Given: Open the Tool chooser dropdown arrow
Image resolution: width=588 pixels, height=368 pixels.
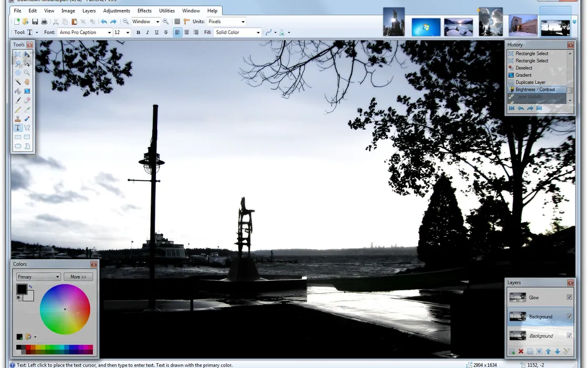Looking at the screenshot, I should pyautogui.click(x=37, y=33).
